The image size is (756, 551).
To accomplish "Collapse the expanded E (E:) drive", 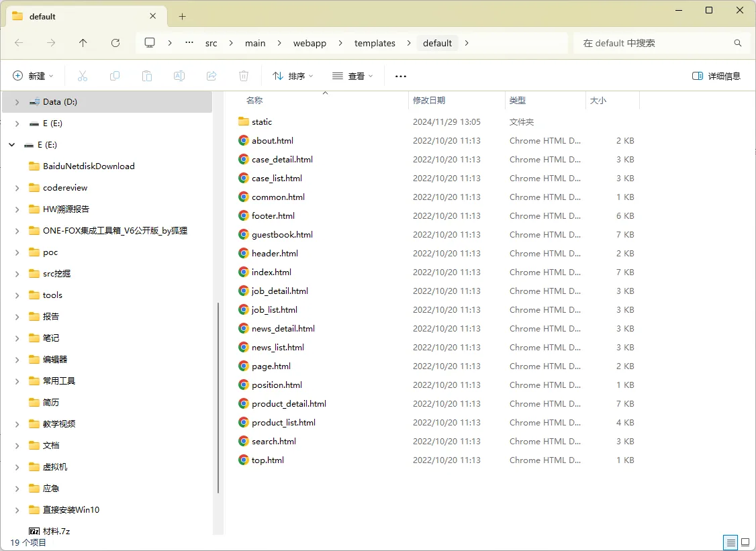I will click(12, 144).
